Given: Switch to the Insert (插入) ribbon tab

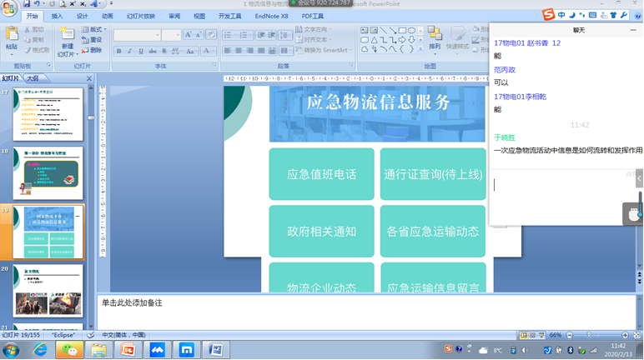Looking at the screenshot, I should click(57, 16).
